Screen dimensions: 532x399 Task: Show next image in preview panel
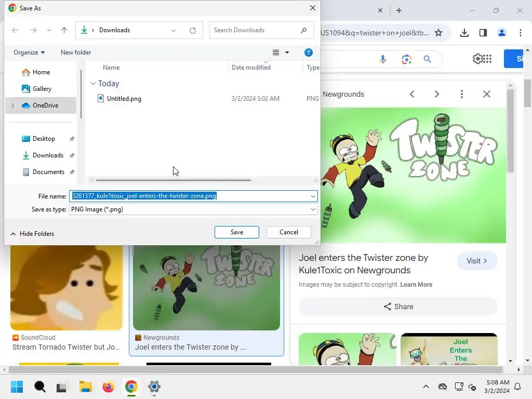coord(437,95)
